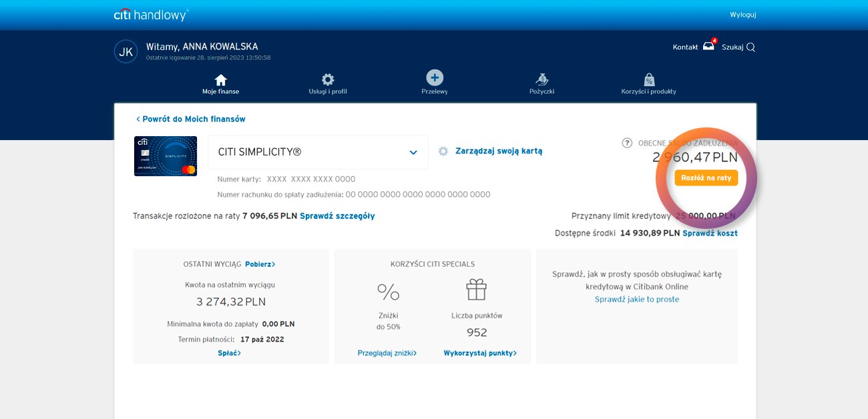Open Przeglądaj zniżki link
The width and height of the screenshot is (868, 419).
(387, 353)
